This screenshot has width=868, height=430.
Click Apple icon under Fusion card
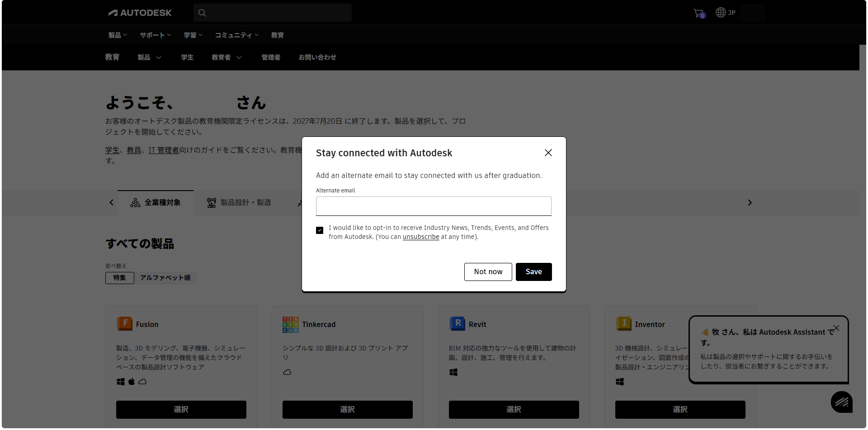(132, 382)
